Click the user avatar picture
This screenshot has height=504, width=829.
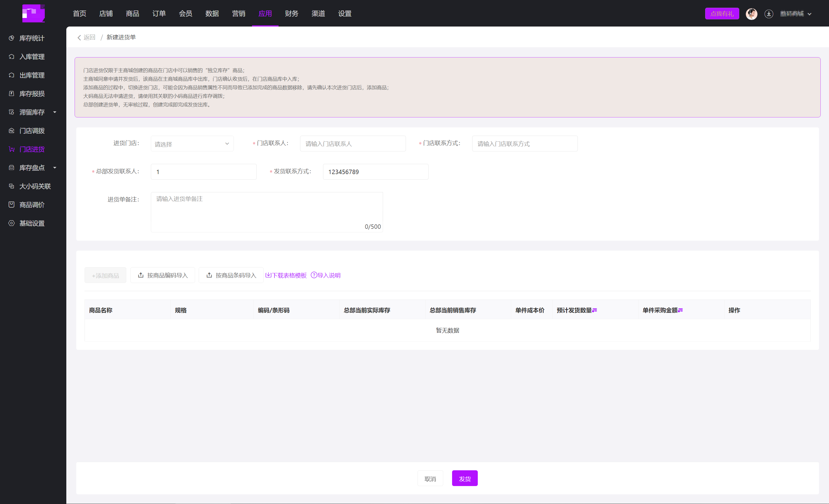tap(751, 14)
